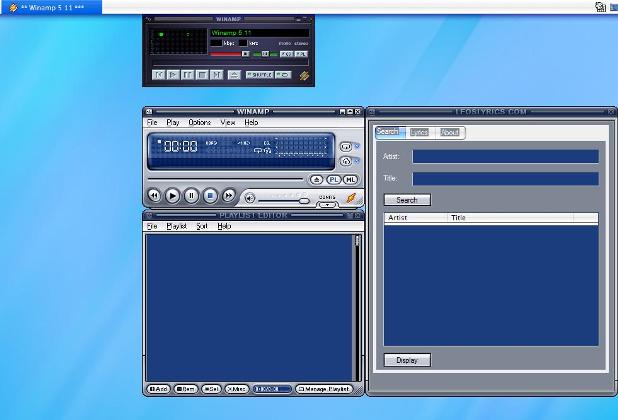
Task: Click the round Play button in modern Winamp
Action: point(172,195)
